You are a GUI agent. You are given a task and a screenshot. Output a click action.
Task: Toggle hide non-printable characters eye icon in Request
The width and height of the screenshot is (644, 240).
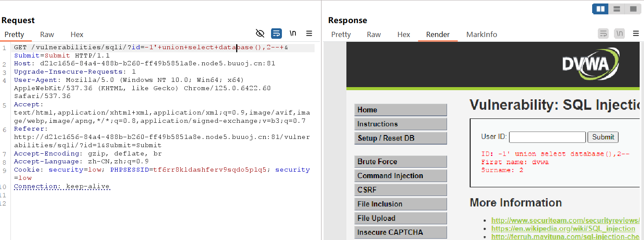260,34
